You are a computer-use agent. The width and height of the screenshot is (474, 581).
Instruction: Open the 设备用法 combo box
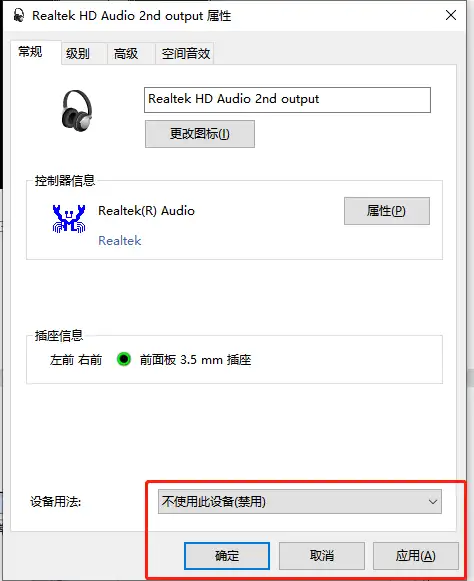(x=299, y=502)
